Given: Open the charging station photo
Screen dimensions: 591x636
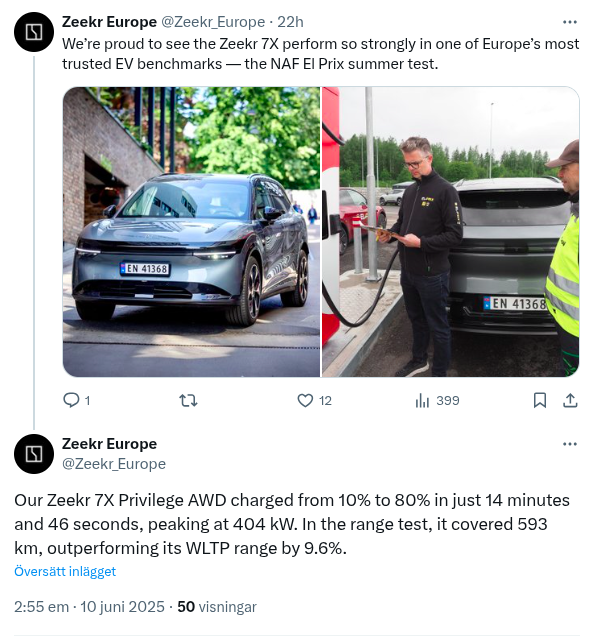Looking at the screenshot, I should click(451, 232).
